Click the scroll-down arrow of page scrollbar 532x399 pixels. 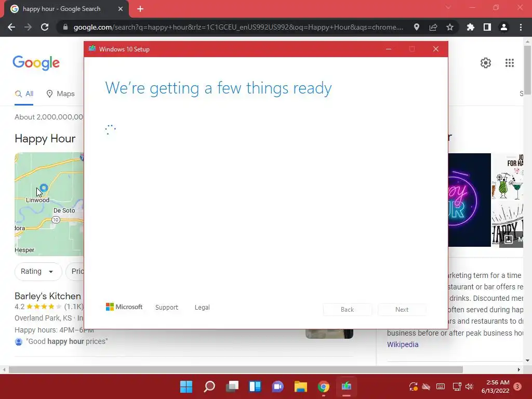pyautogui.click(x=527, y=361)
